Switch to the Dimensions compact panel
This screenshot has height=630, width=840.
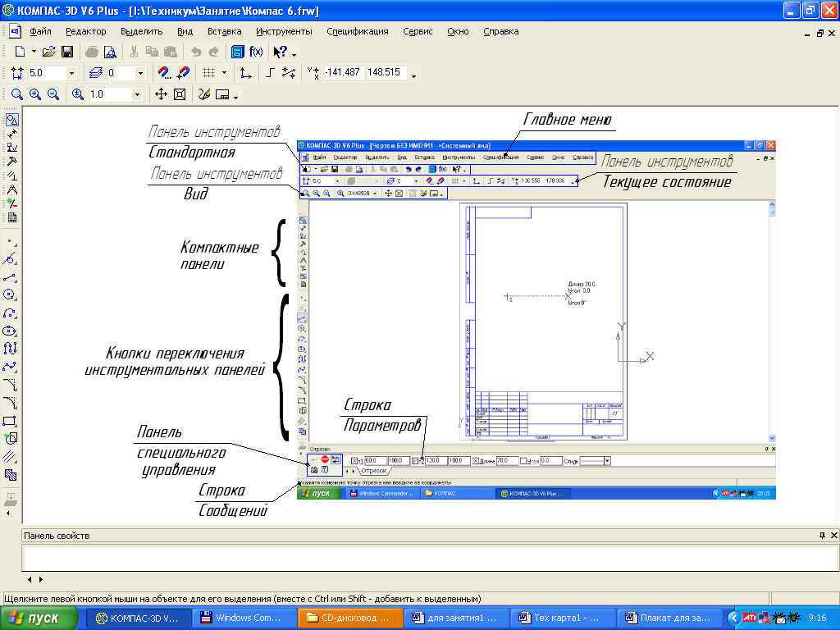11,134
